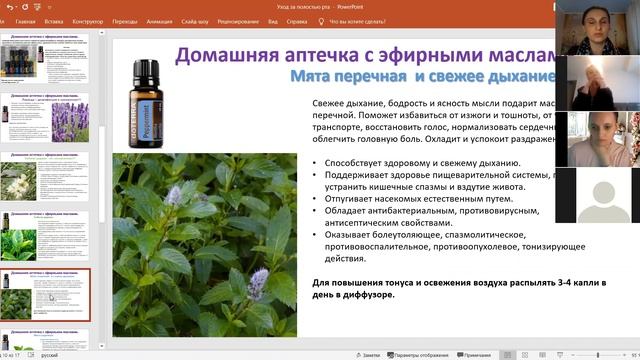Click zoom in plus button

pyautogui.click(x=624, y=355)
